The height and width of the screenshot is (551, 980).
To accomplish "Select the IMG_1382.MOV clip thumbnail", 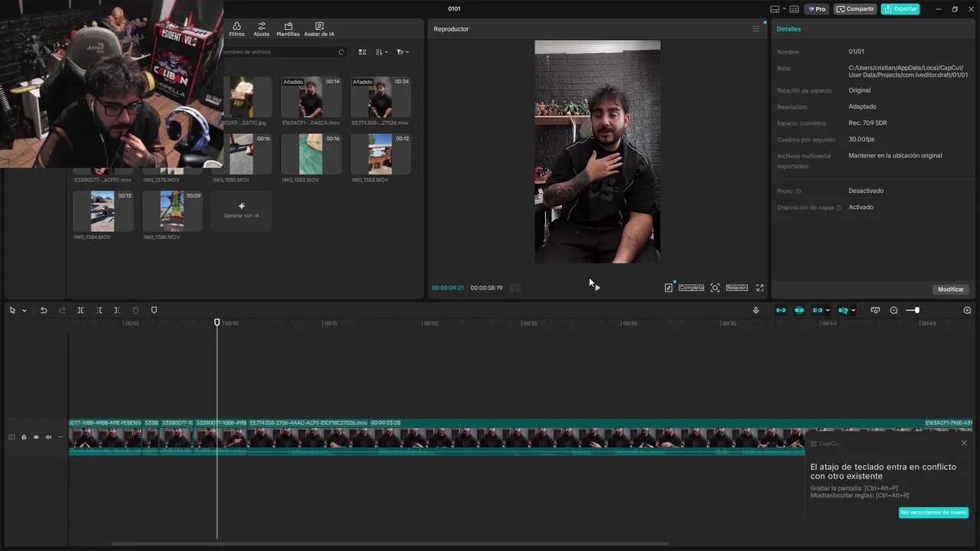I will point(311,154).
